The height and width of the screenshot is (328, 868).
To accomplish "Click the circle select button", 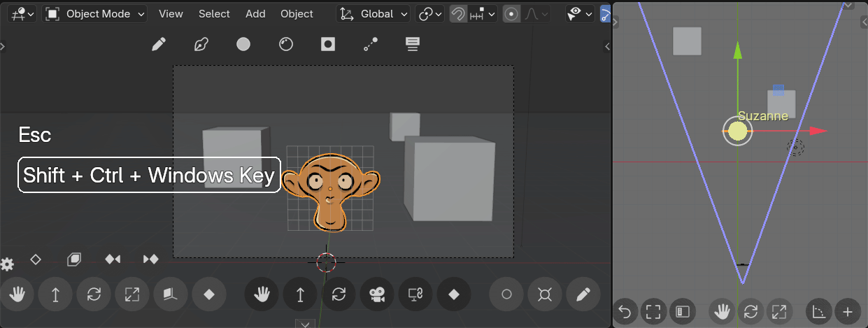I will [x=506, y=294].
